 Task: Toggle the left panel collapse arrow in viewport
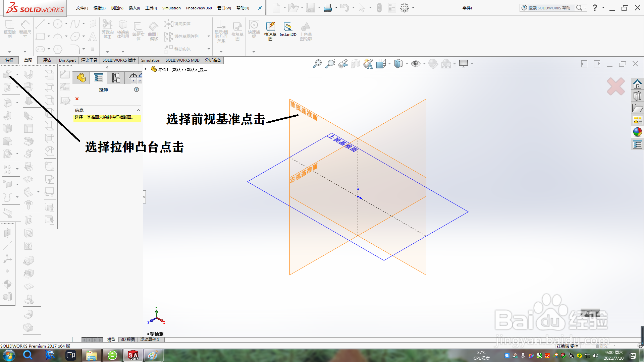click(x=584, y=64)
